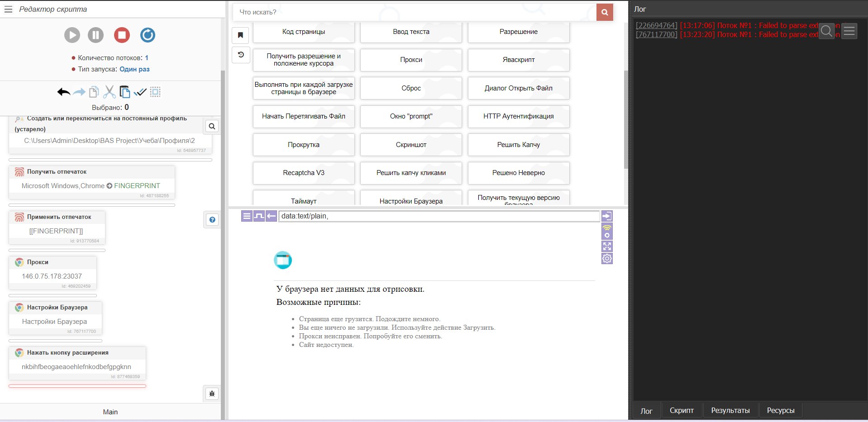Click the blue Restart script icon
Screen dimensions: 868x422
[148, 35]
